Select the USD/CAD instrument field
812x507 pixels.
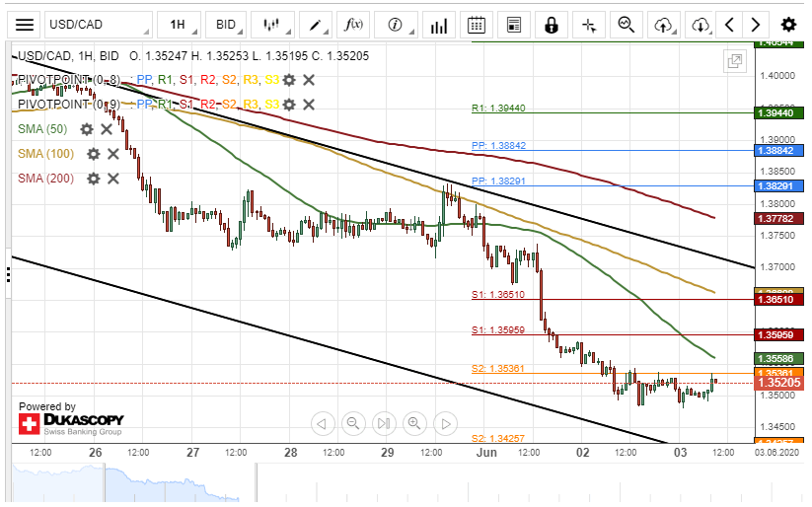coord(99,25)
